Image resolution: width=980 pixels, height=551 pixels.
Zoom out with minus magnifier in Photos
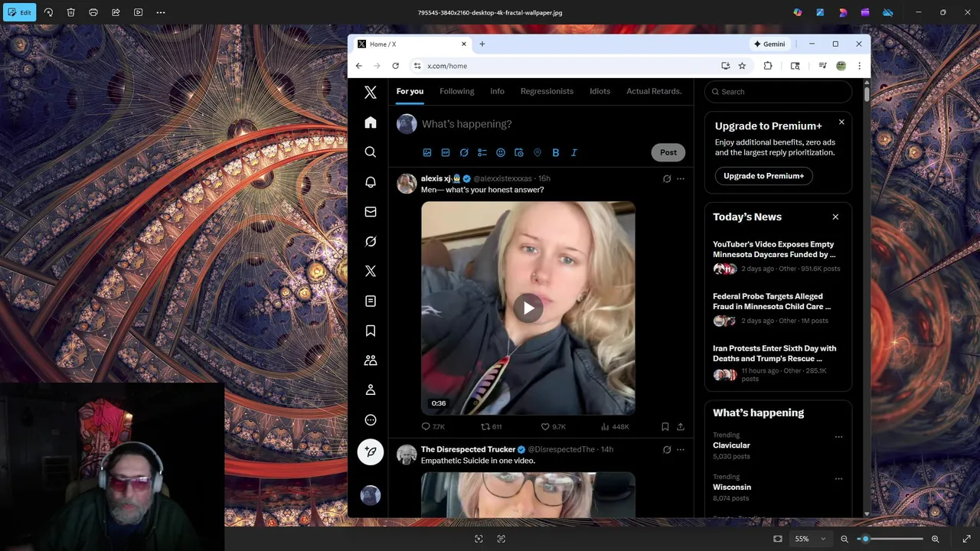(x=844, y=539)
